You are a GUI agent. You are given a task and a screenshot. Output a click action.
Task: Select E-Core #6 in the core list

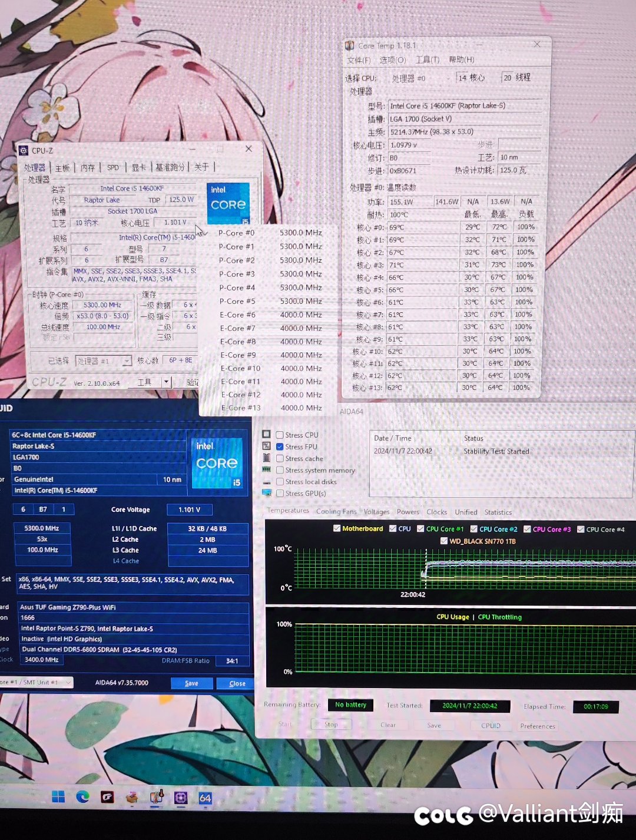270,315
